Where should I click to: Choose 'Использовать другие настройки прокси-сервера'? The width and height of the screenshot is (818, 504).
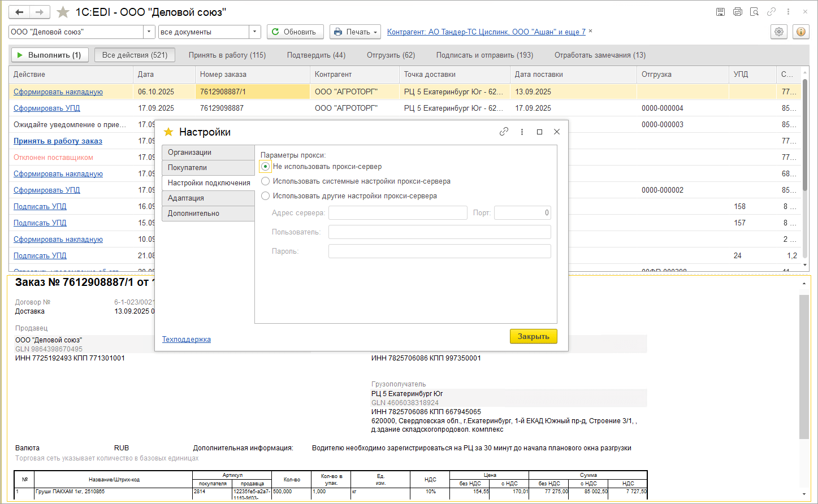[265, 196]
